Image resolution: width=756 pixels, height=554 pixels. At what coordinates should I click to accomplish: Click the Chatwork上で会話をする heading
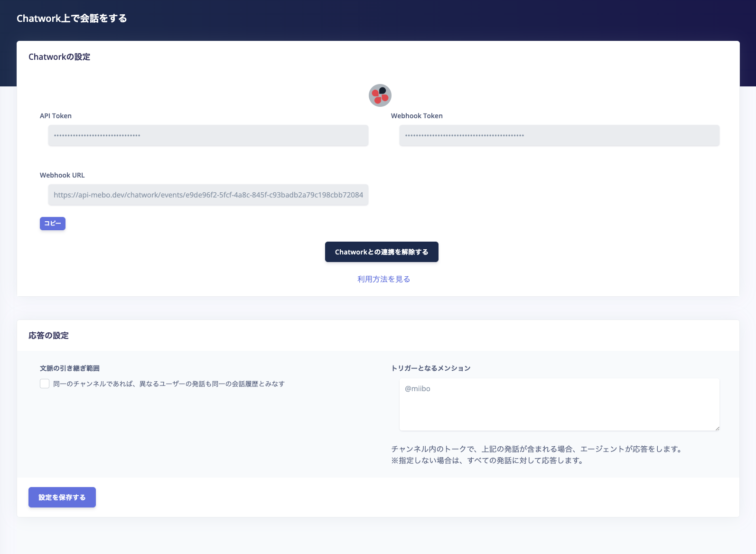point(72,19)
